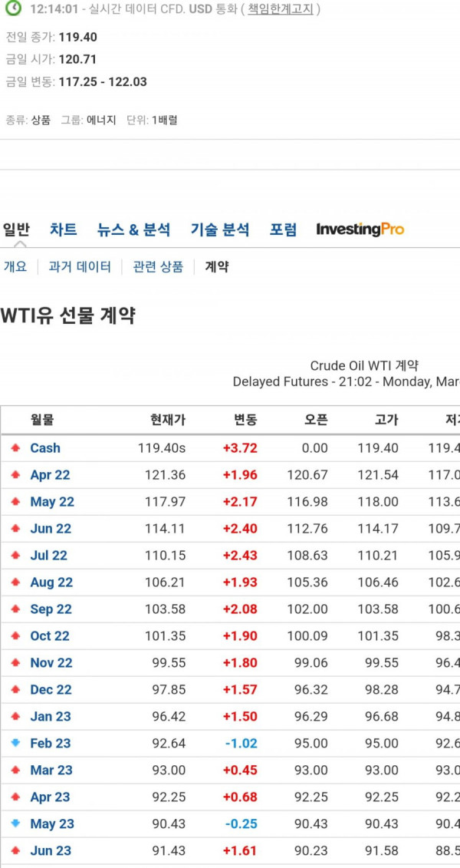
Task: Click the Cash price 119.40s
Action: 162,448
